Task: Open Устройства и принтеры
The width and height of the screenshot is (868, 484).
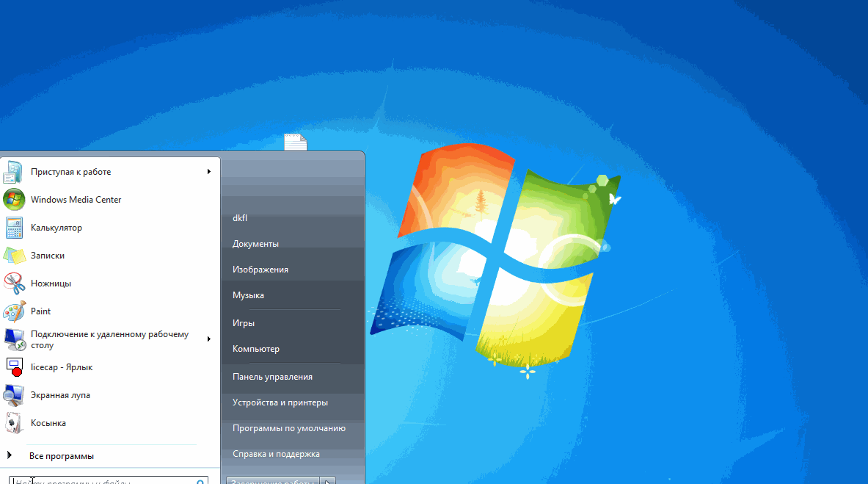Action: pos(280,402)
